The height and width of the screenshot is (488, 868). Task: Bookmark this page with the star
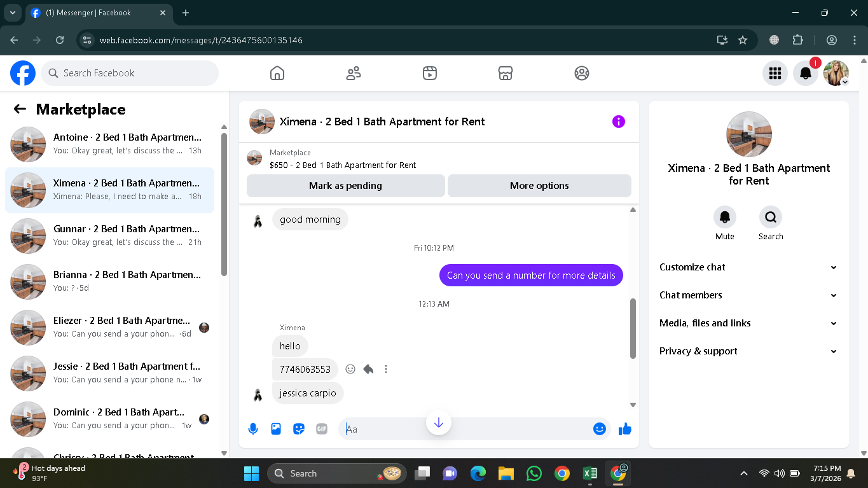pyautogui.click(x=743, y=40)
